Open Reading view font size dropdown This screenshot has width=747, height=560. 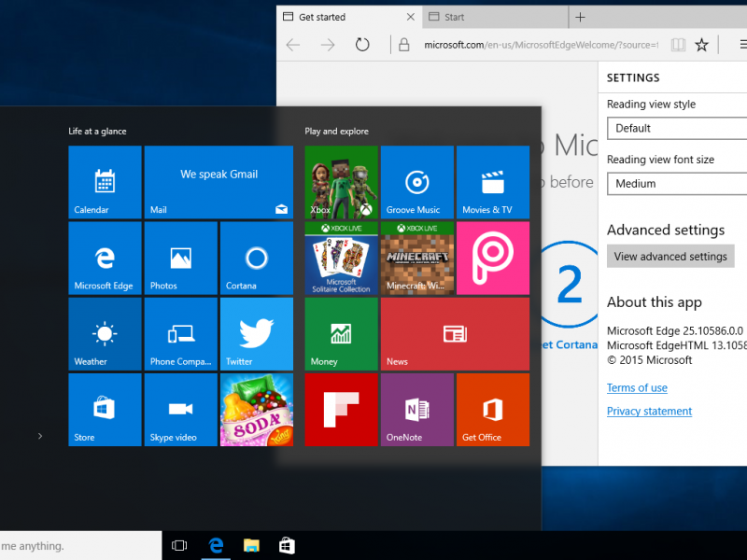pos(677,184)
